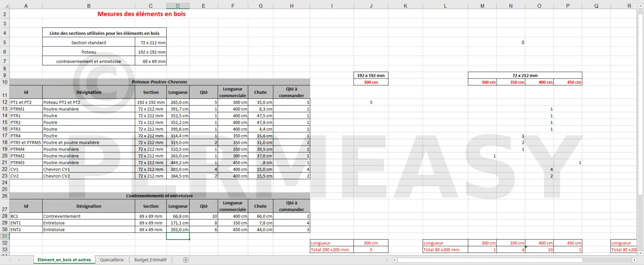Select cell 'ENT2'
This screenshot has height=265, width=644.
pyautogui.click(x=26, y=229)
